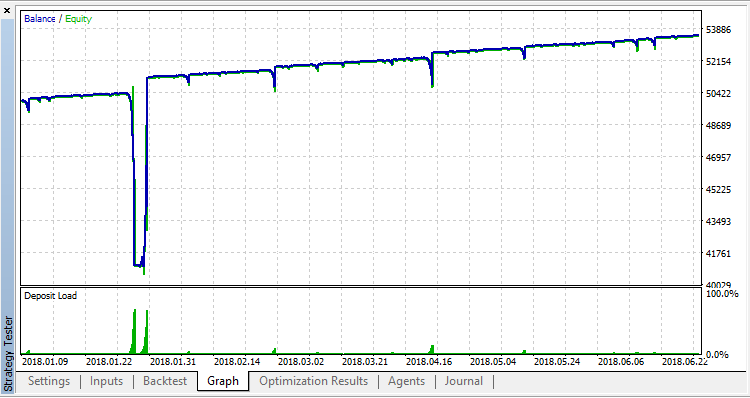
Task: Click the Equity legend label
Action: coord(78,19)
